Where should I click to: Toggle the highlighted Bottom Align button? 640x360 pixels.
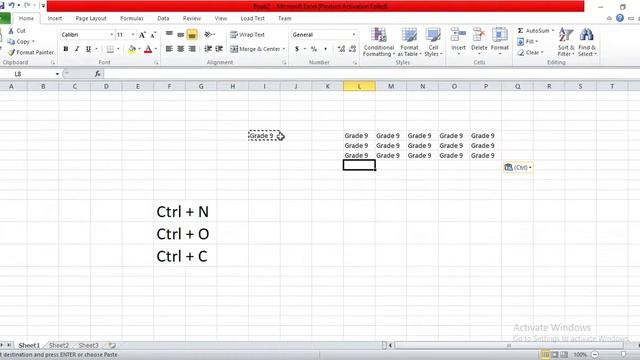click(192, 34)
